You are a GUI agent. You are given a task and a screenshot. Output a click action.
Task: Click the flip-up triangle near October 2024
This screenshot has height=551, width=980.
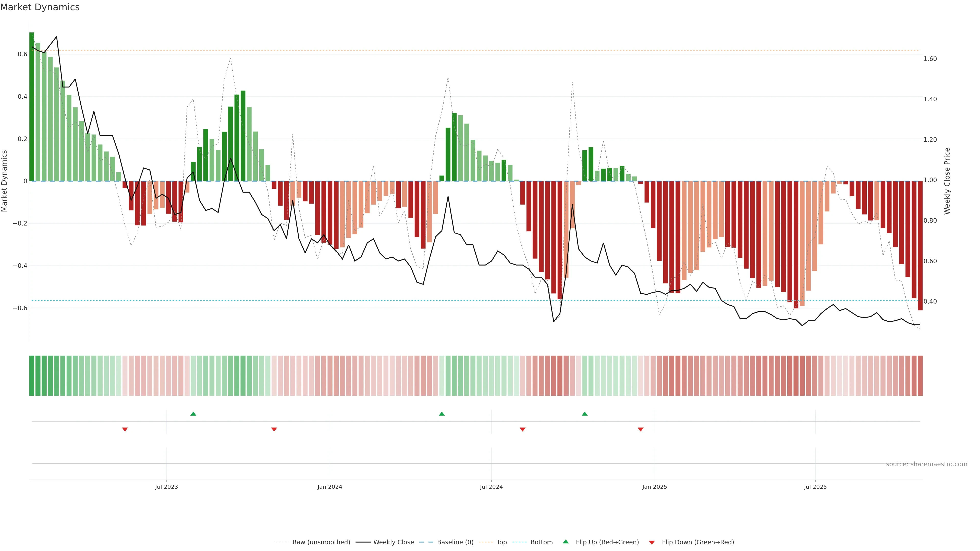[585, 414]
